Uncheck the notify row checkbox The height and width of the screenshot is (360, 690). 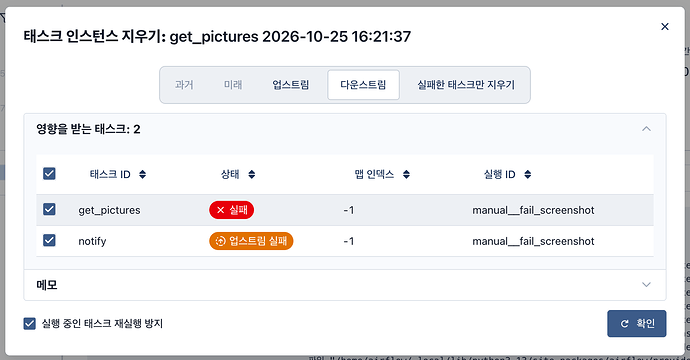coord(49,240)
